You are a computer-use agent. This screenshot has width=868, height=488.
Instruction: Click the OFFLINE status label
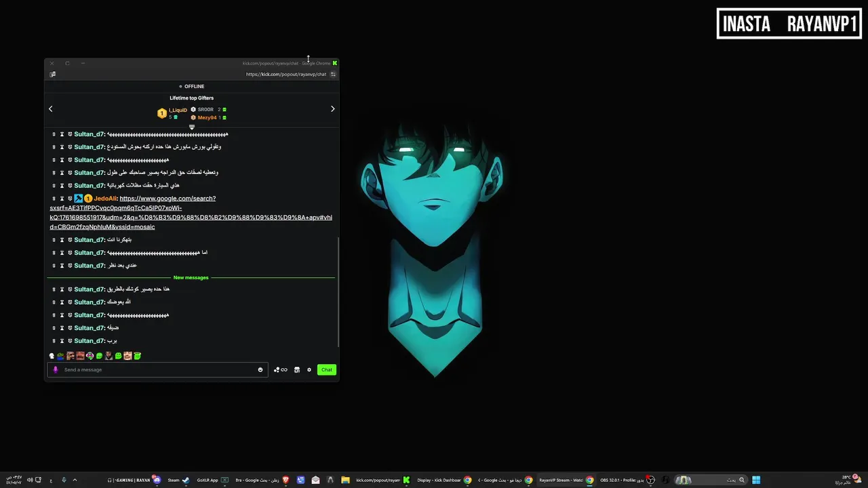[x=194, y=87]
